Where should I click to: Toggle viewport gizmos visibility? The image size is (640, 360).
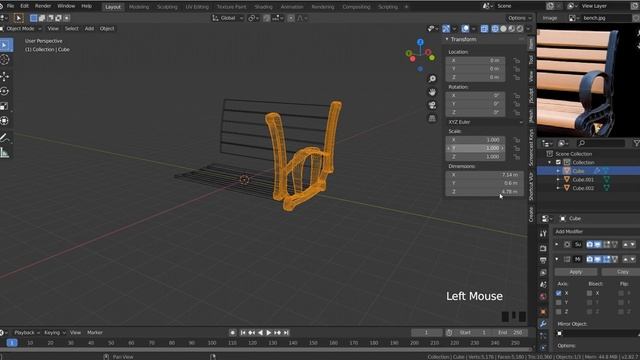(446, 29)
